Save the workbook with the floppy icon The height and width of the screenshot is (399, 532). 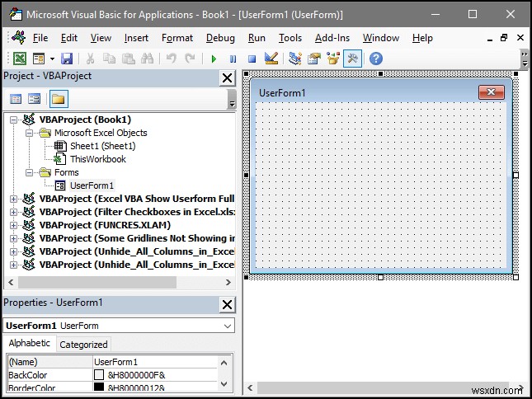pos(67,59)
